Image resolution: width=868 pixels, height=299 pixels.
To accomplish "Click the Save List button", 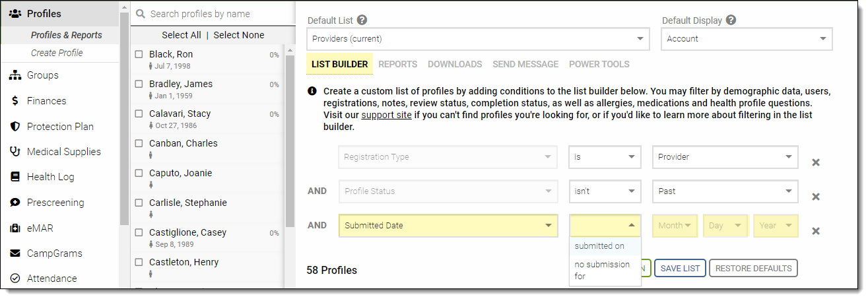I will (680, 269).
